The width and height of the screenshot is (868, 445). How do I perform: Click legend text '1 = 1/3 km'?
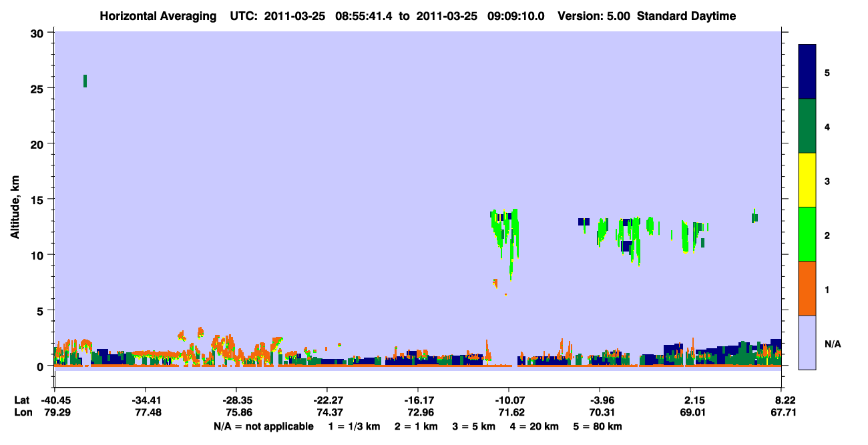[x=354, y=426]
